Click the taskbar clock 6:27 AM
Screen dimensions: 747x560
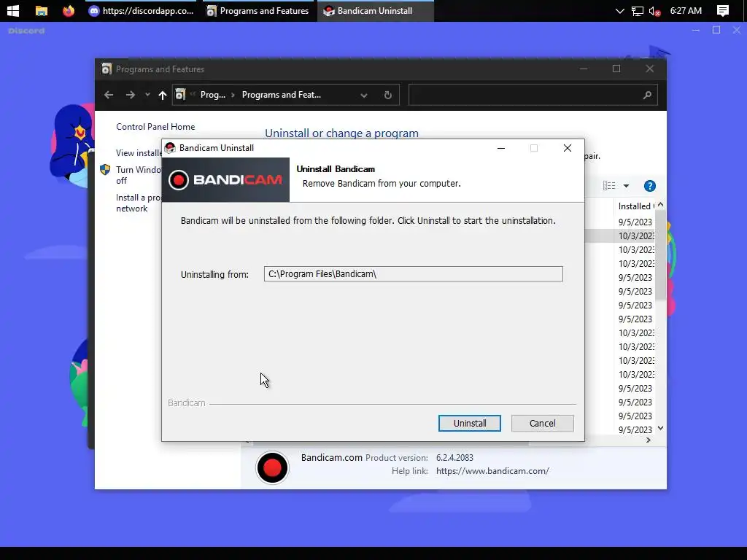(x=686, y=10)
